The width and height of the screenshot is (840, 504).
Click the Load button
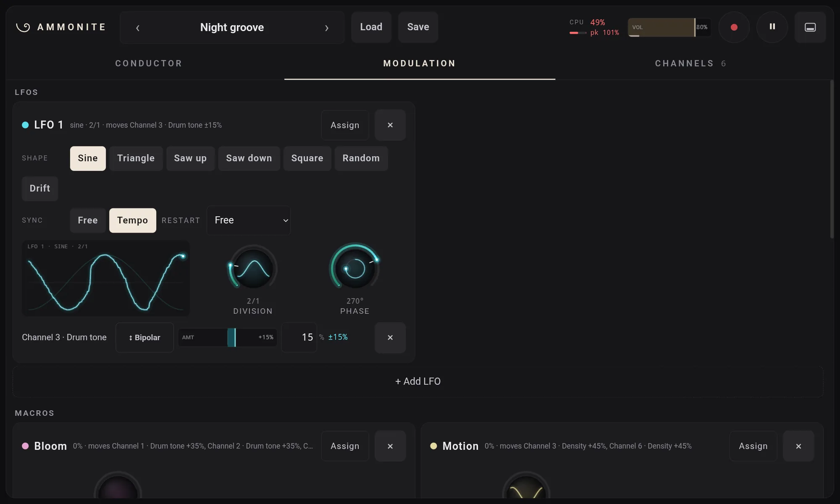(x=371, y=27)
